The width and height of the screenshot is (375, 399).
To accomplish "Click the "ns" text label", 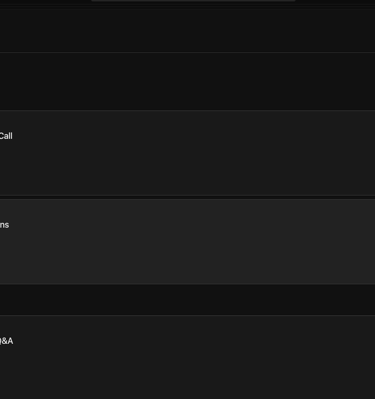I will [x=4, y=225].
